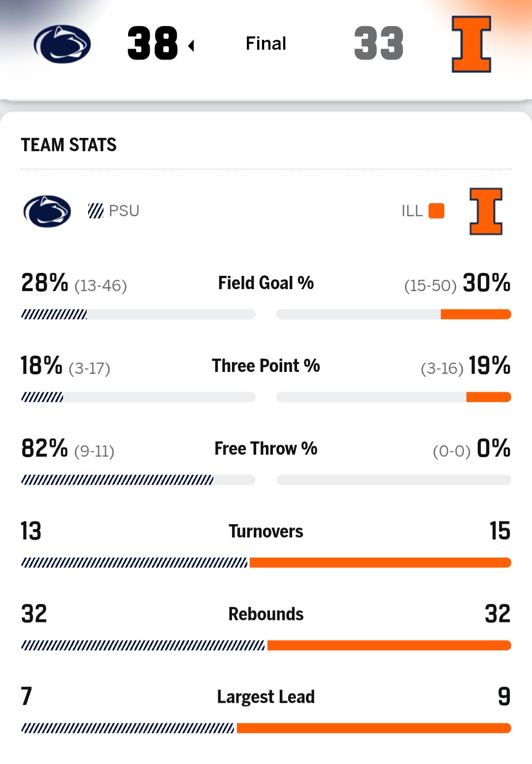532x764 pixels.
Task: Tap the Illinois logo under Team Stats
Action: pyautogui.click(x=486, y=211)
